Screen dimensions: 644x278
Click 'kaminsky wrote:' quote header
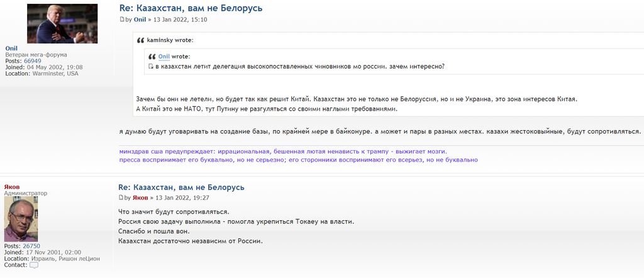(170, 41)
